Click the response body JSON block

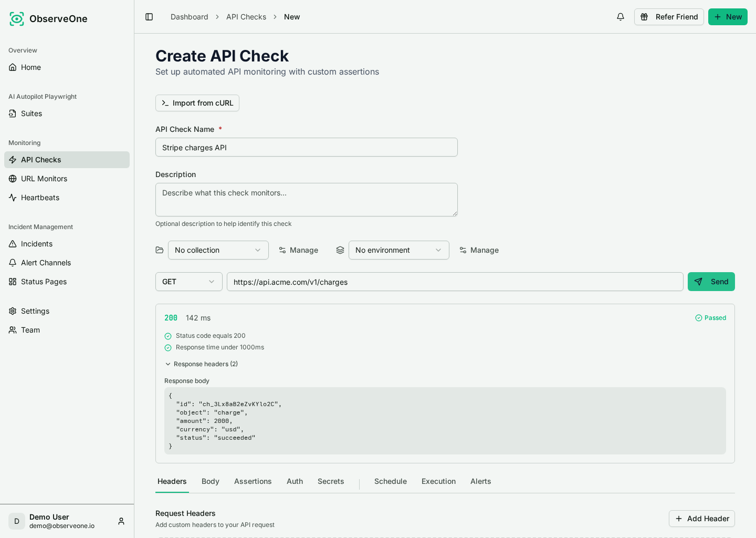(x=445, y=421)
